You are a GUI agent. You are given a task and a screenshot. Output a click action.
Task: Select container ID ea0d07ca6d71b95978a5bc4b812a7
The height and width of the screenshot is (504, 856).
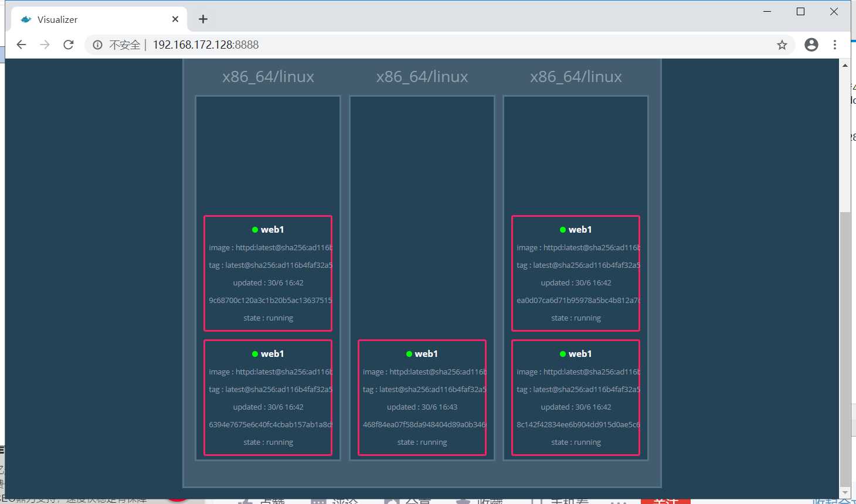[x=578, y=300]
